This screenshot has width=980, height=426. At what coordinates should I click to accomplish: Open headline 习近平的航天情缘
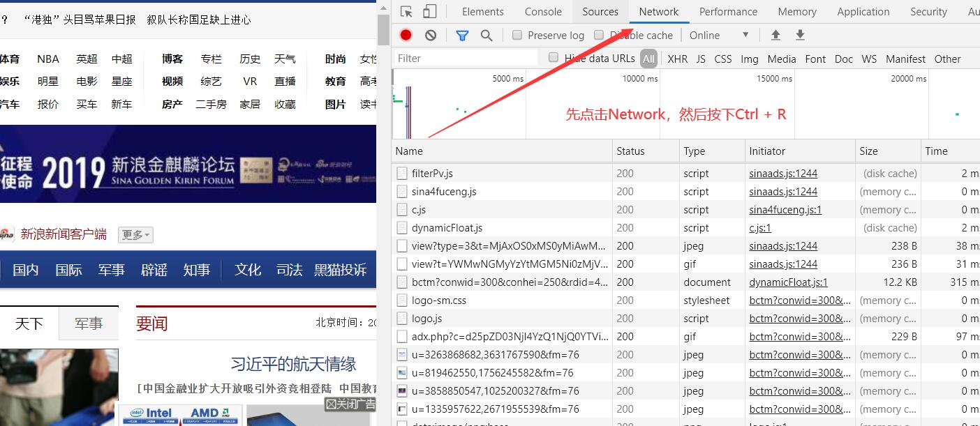(x=293, y=364)
